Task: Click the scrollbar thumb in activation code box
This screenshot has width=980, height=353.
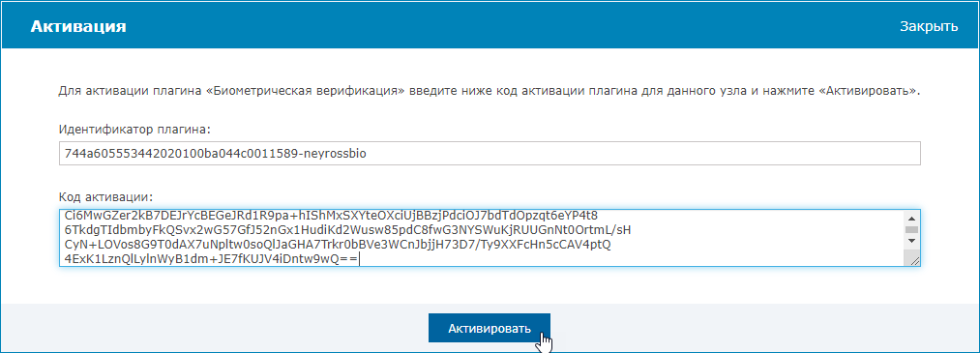Action: 910,229
